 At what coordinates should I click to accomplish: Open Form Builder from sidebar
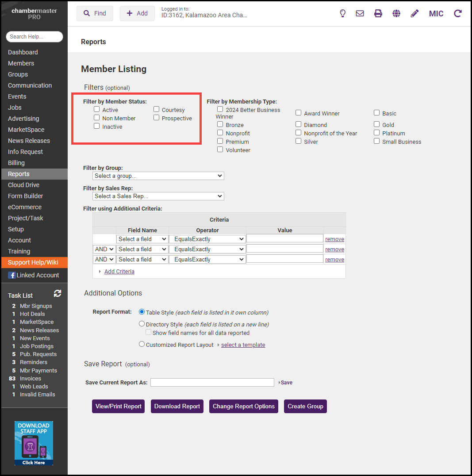click(x=25, y=196)
